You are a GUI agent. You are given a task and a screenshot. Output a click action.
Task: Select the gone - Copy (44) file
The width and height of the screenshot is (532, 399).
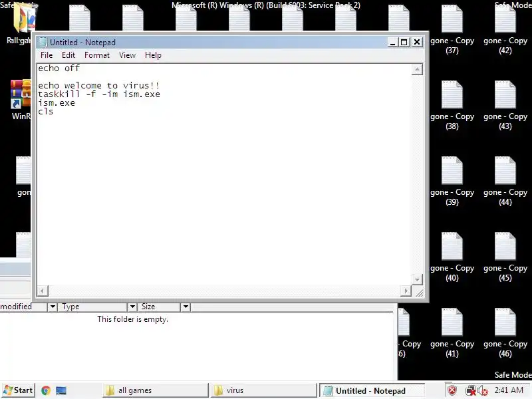[505, 182]
